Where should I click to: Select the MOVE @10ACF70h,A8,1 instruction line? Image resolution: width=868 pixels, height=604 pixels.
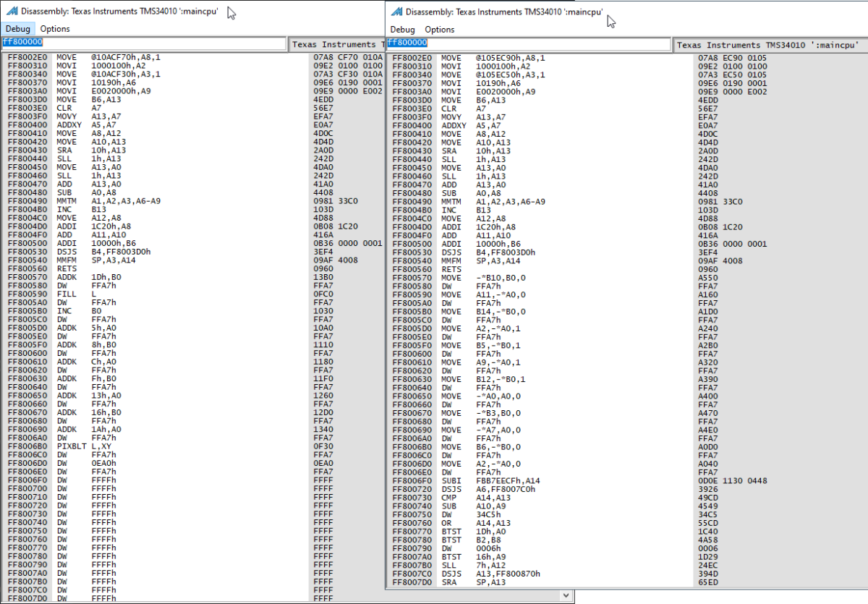109,57
